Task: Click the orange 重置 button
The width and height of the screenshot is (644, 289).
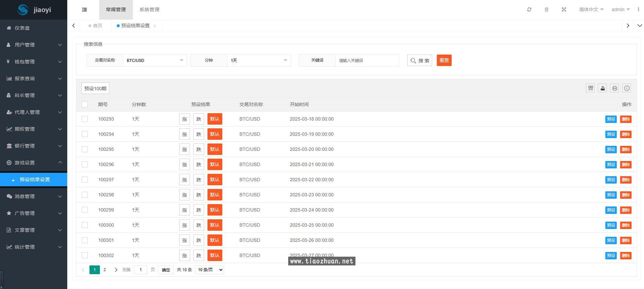Action: point(444,60)
